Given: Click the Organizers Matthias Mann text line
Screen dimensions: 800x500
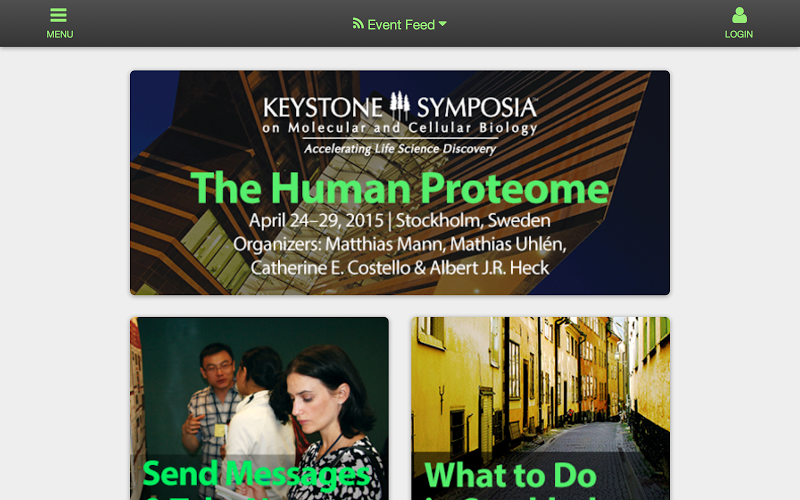Looking at the screenshot, I should [x=400, y=244].
